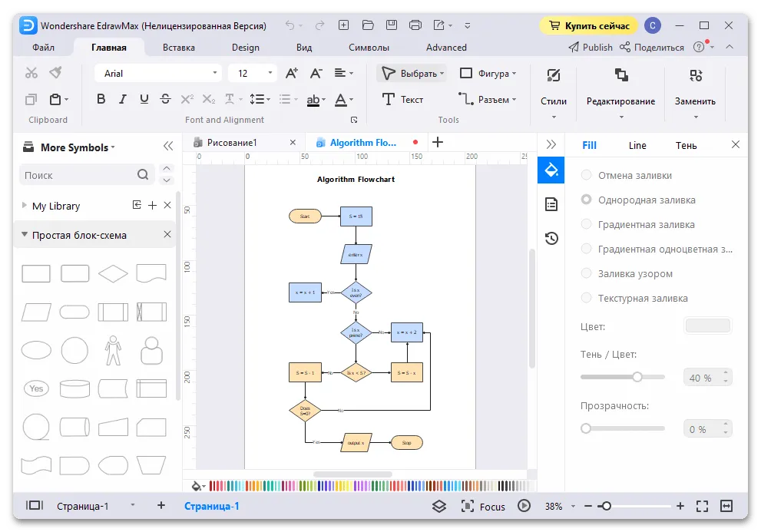Apply Superscript formatting
761x532 pixels.
(x=187, y=99)
